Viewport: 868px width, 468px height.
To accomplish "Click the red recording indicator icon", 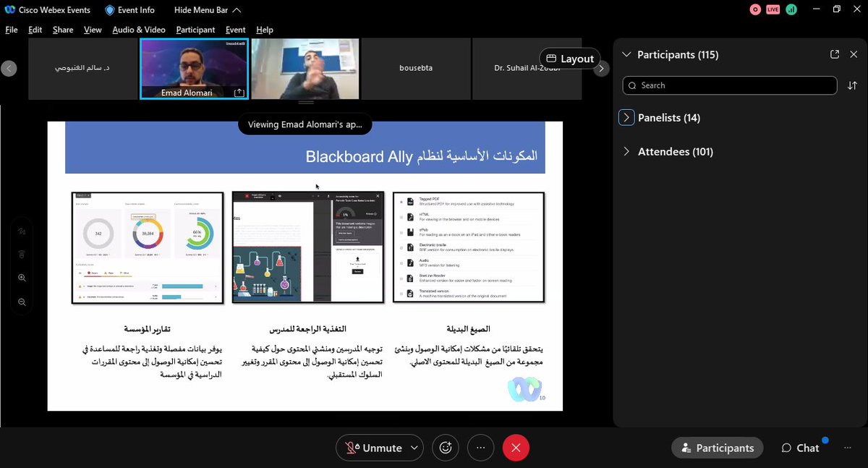I will [755, 9].
